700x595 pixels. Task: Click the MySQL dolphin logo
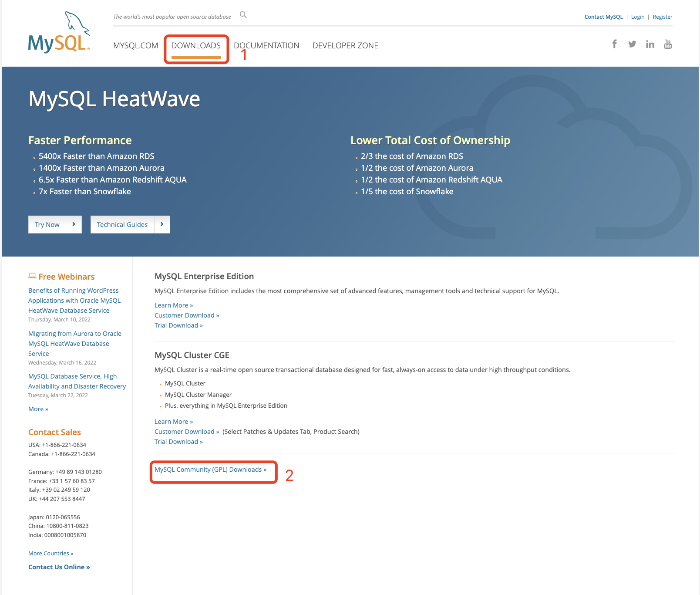pyautogui.click(x=59, y=33)
